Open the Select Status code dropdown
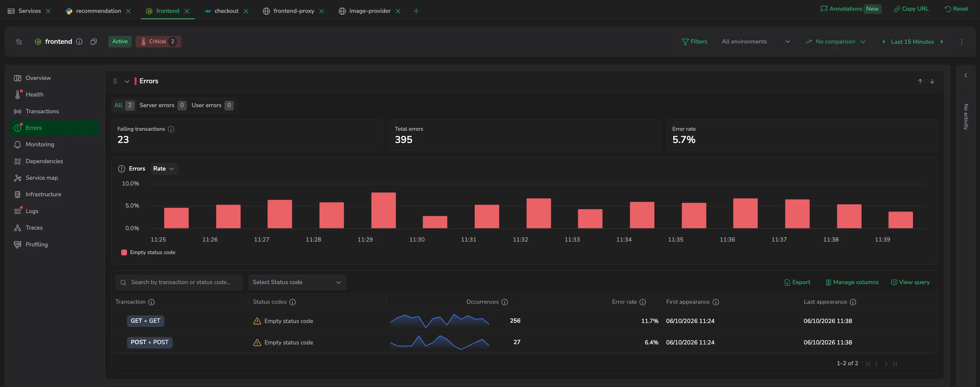Screen dimensions: 980x387 pyautogui.click(x=297, y=282)
